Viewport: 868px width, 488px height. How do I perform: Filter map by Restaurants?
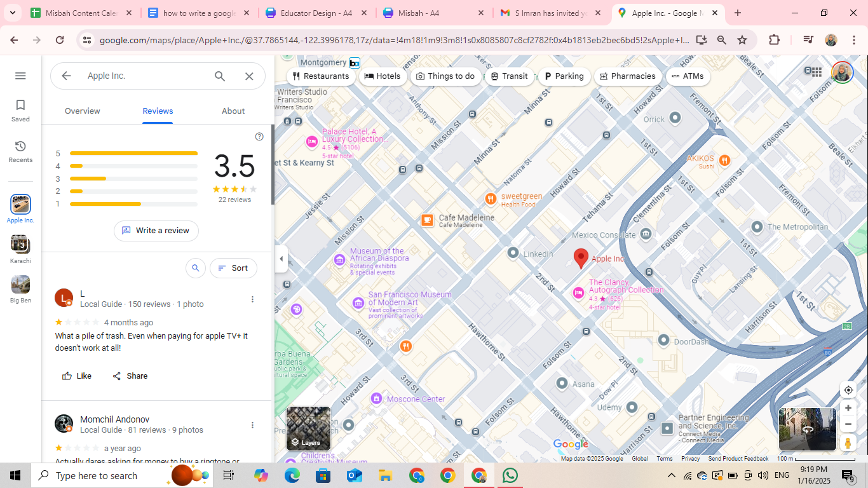click(321, 76)
